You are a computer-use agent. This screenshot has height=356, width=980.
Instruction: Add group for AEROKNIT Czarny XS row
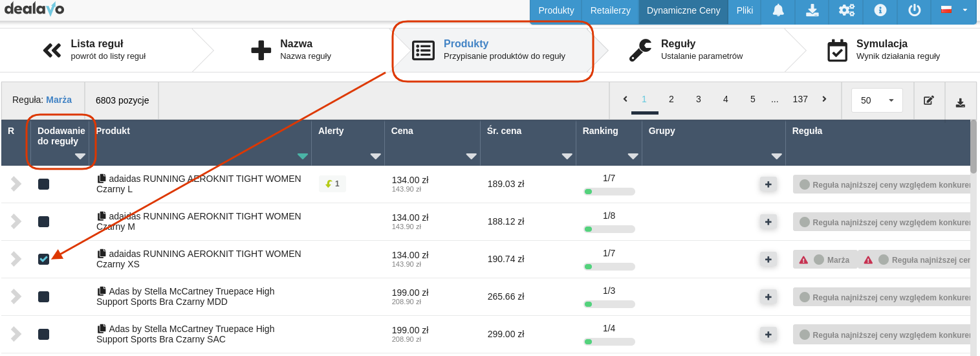(768, 260)
